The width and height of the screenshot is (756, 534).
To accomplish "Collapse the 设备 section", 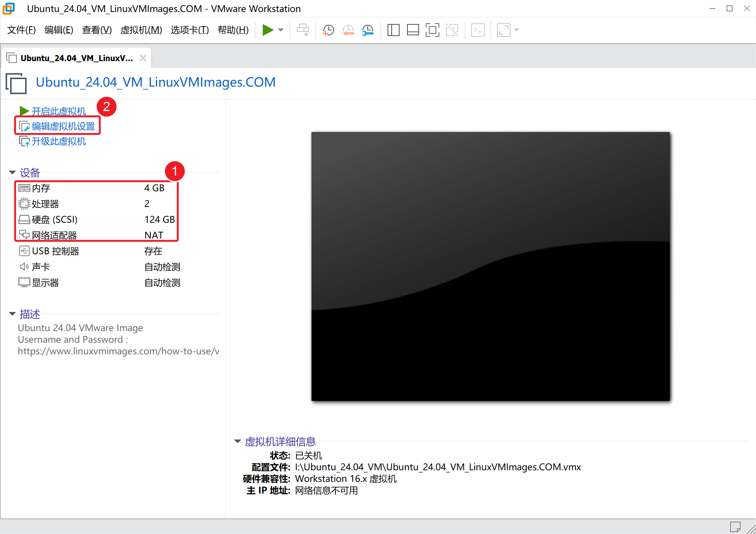I will tap(12, 172).
